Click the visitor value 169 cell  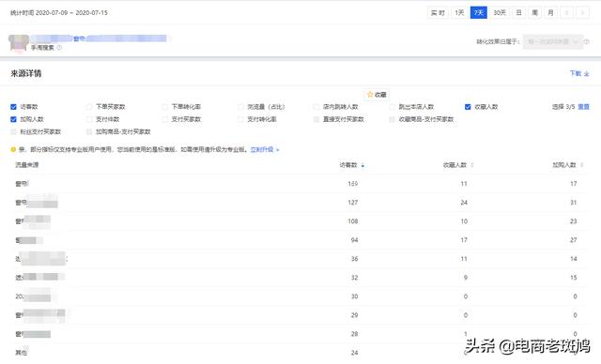coord(353,184)
